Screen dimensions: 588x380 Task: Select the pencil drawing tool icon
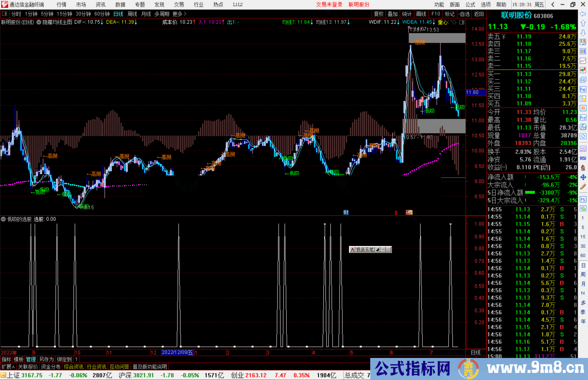(x=583, y=187)
